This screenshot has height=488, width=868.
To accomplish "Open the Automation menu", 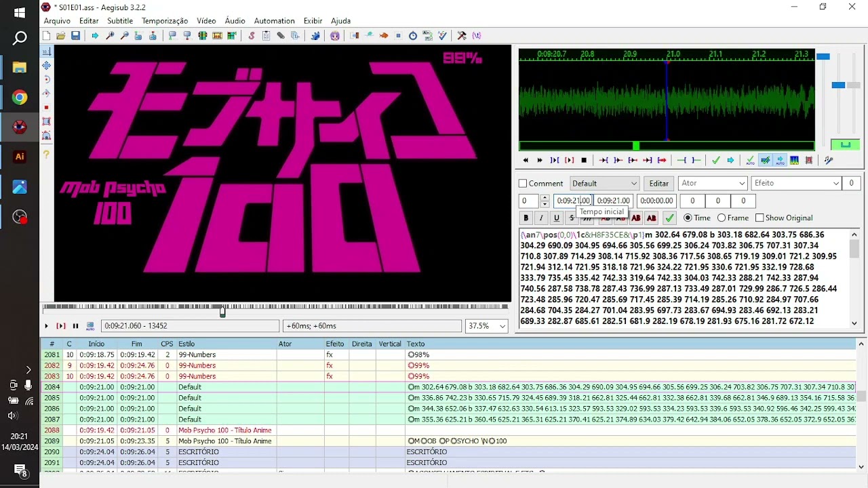I will pos(274,21).
